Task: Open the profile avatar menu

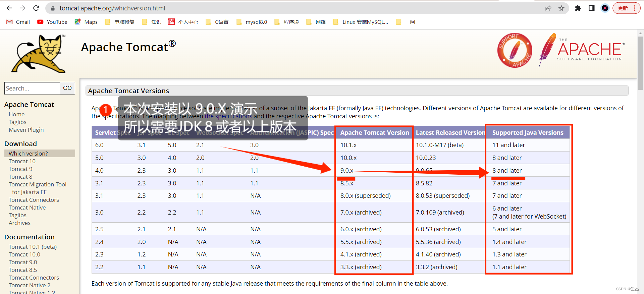Action: tap(605, 8)
